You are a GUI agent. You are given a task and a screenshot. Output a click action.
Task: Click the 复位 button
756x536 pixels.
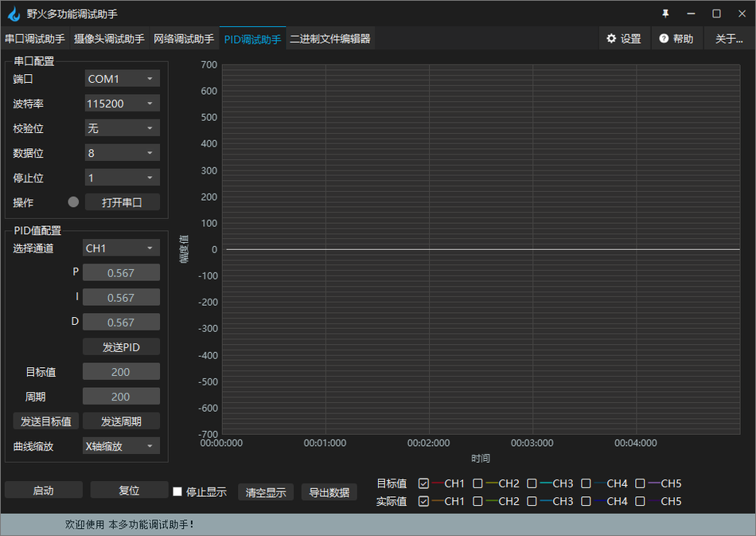pos(129,490)
